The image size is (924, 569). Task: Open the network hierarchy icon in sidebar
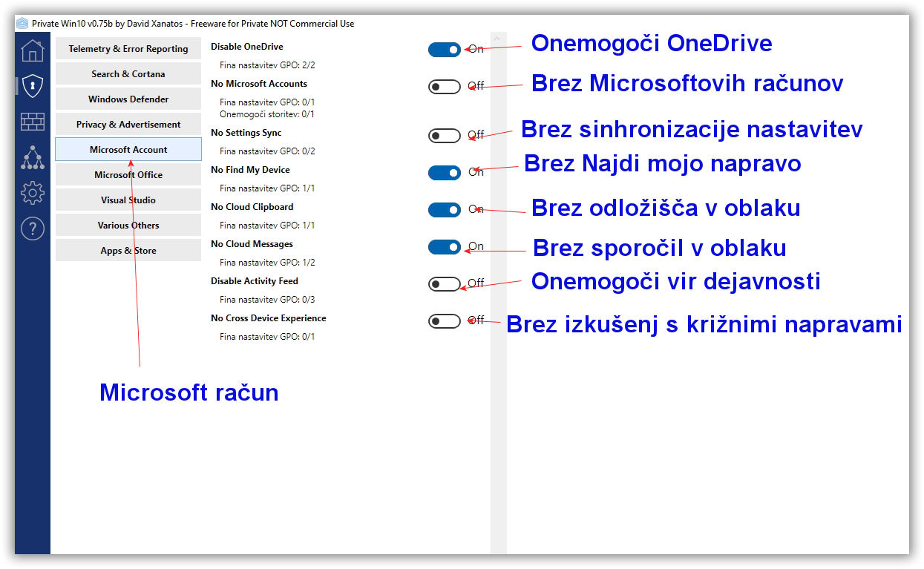click(32, 157)
